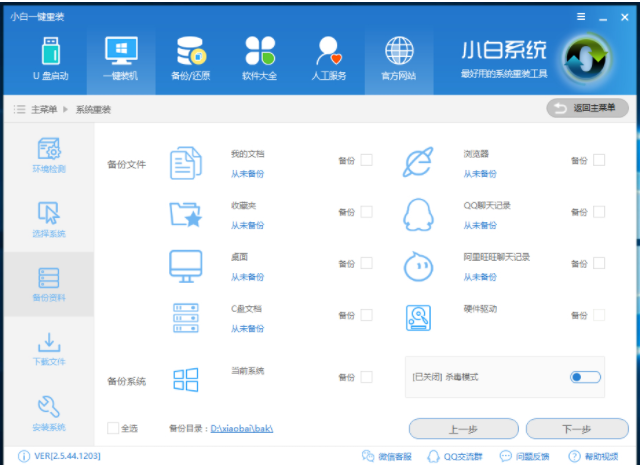Click the QQ交流群 link
Image resolution: width=642 pixels, height=465 pixels.
pos(463,456)
